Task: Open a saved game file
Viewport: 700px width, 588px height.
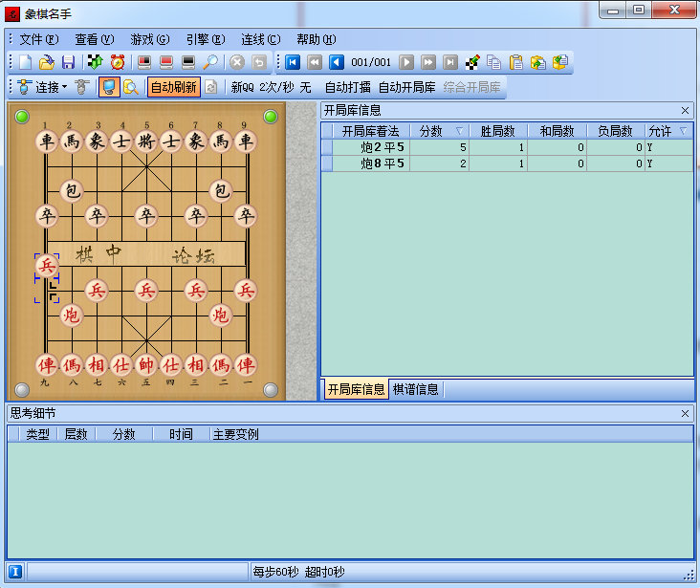Action: (x=47, y=62)
